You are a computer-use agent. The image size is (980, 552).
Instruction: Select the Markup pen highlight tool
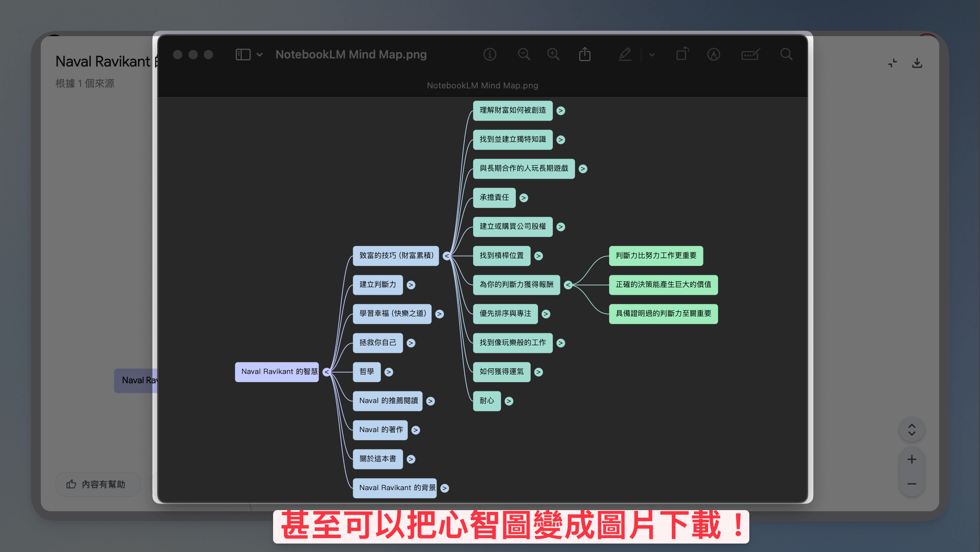(x=625, y=55)
